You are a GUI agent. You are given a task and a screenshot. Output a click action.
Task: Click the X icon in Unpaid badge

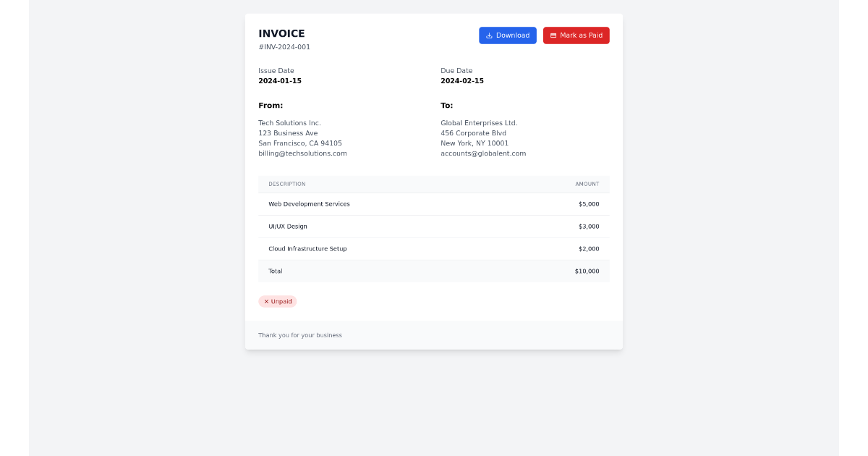click(x=266, y=302)
